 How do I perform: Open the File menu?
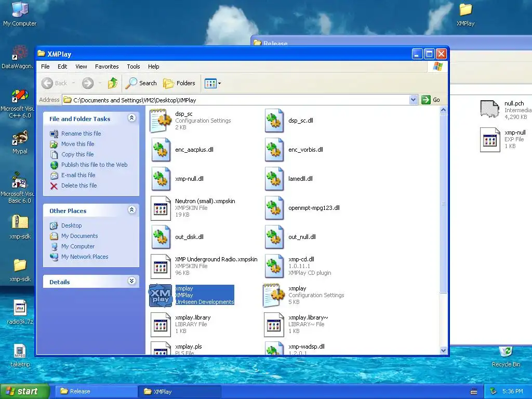pyautogui.click(x=45, y=66)
